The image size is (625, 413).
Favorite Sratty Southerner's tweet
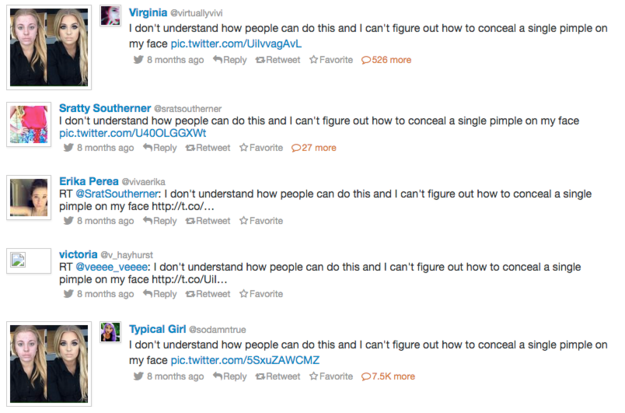[x=261, y=148]
